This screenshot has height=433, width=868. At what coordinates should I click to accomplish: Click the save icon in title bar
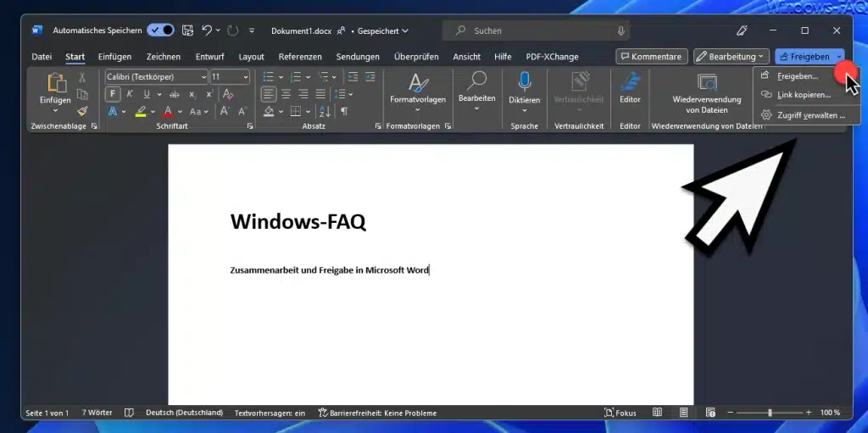point(187,31)
